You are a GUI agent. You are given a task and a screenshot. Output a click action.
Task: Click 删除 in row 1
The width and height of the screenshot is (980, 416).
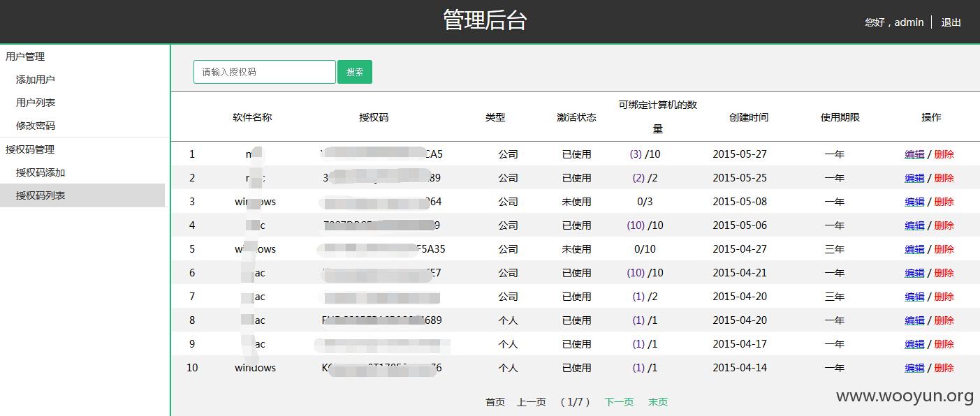pyautogui.click(x=944, y=154)
